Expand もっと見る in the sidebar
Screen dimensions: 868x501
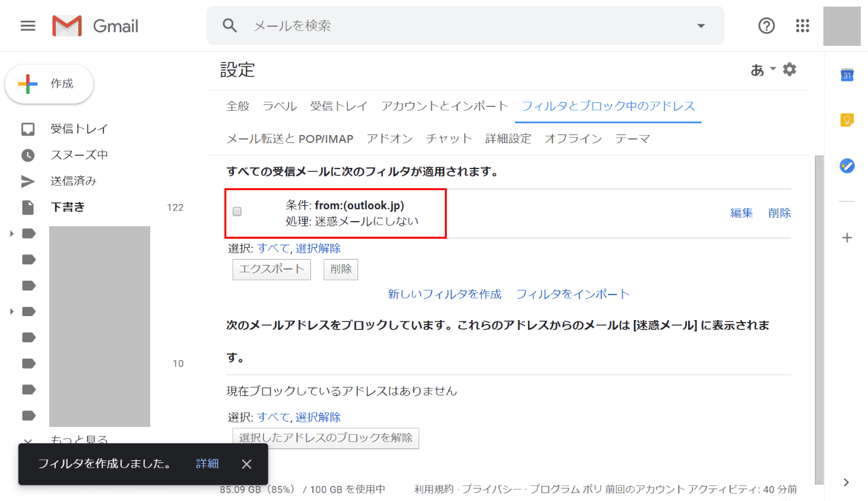tap(79, 439)
